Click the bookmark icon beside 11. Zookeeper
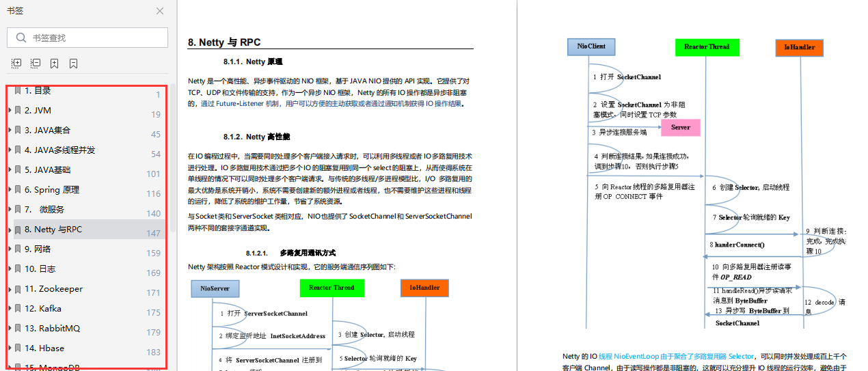The height and width of the screenshot is (371, 868). pyautogui.click(x=18, y=289)
